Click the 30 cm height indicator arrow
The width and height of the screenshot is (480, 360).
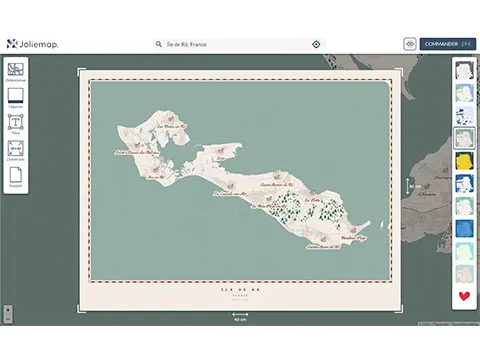tap(407, 186)
